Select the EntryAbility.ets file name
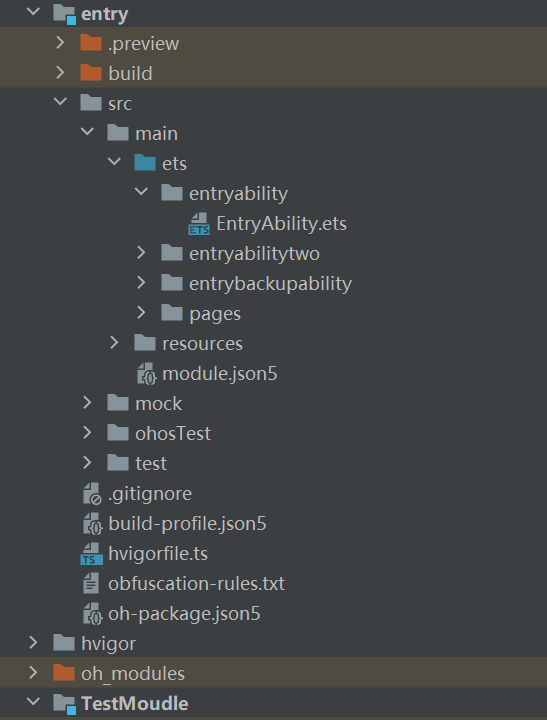This screenshot has width=547, height=720. [282, 224]
